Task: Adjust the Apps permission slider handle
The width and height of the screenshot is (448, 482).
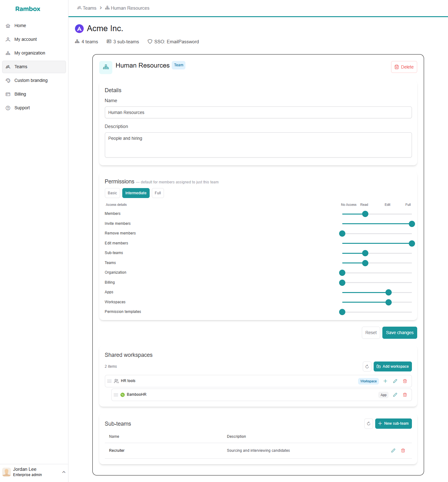Action: click(389, 292)
